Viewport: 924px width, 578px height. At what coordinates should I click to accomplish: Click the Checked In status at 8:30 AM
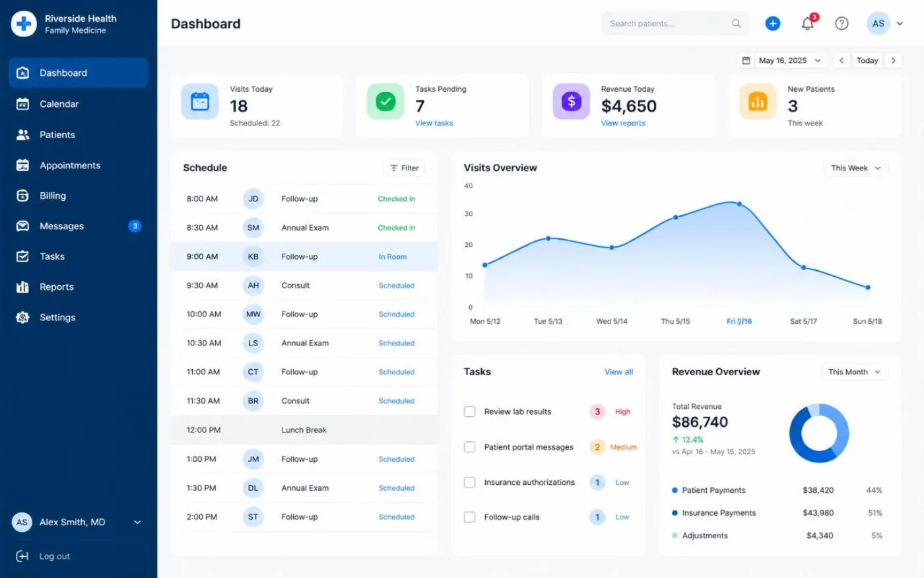tap(397, 228)
